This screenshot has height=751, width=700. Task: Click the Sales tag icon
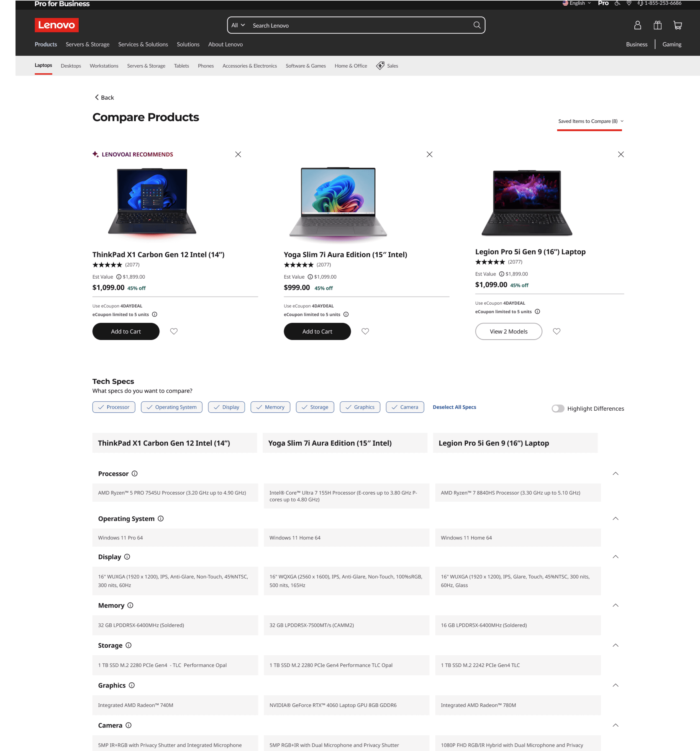[380, 66]
